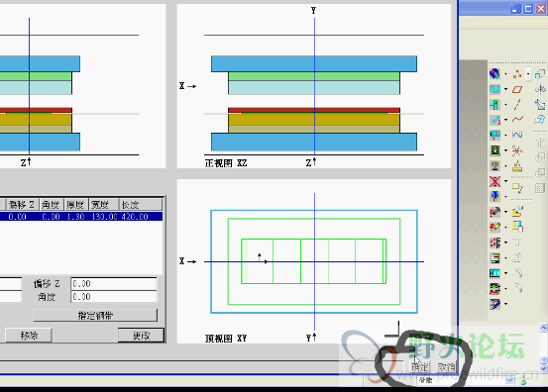
Task: Click the 偏移 Z input field
Action: pos(114,284)
